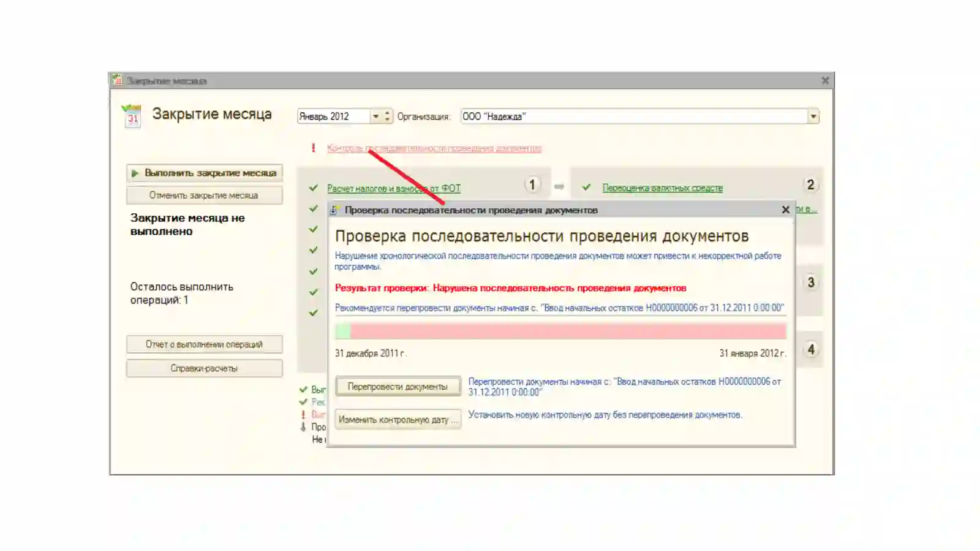Click Установить новую контрольную дату description

point(605,415)
